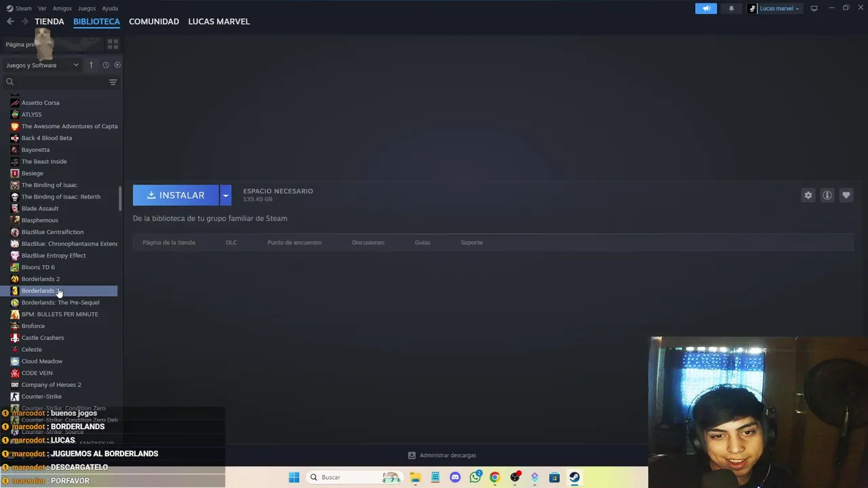Open OBS Studio from the taskbar

pos(515,477)
